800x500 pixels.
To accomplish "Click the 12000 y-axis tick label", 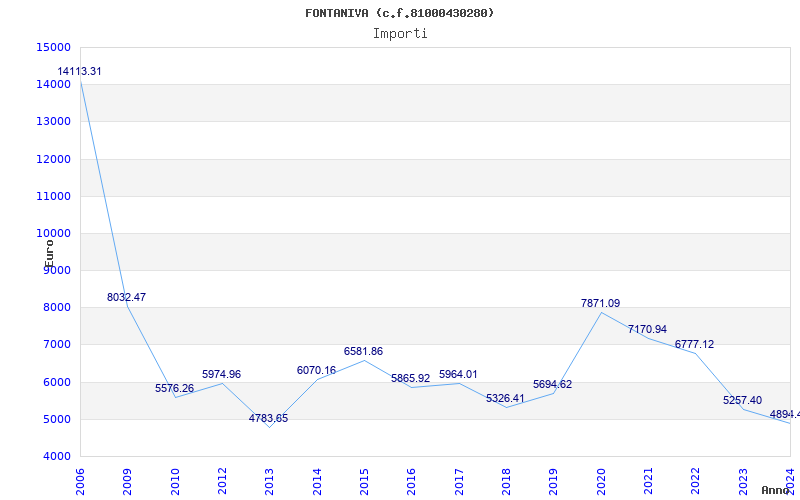I will [x=54, y=159].
